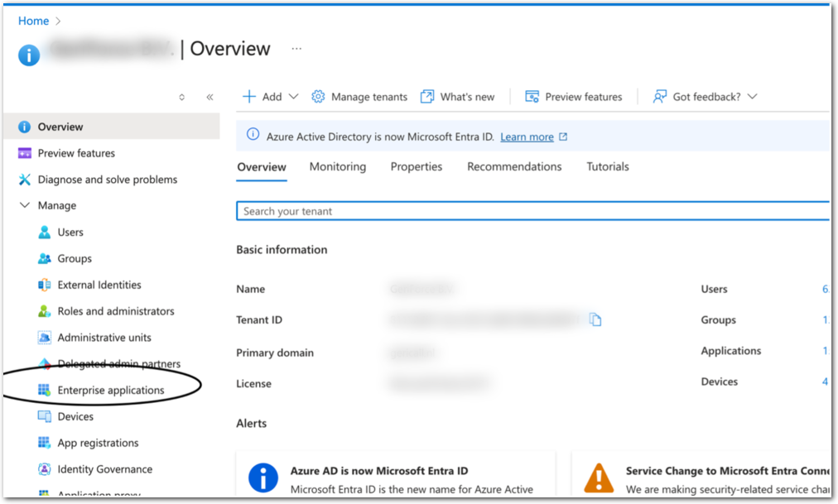Open External Identities icon in sidebar
Viewport: 838px width, 504px height.
click(x=45, y=286)
